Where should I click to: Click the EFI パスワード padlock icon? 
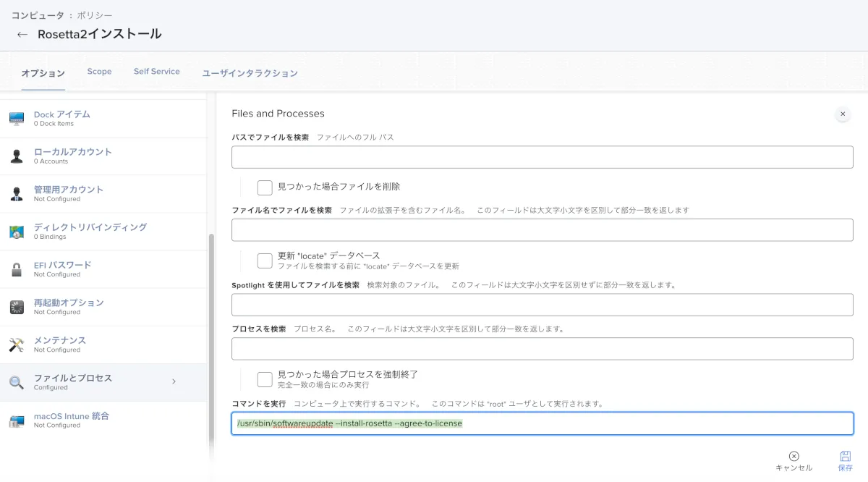17,269
